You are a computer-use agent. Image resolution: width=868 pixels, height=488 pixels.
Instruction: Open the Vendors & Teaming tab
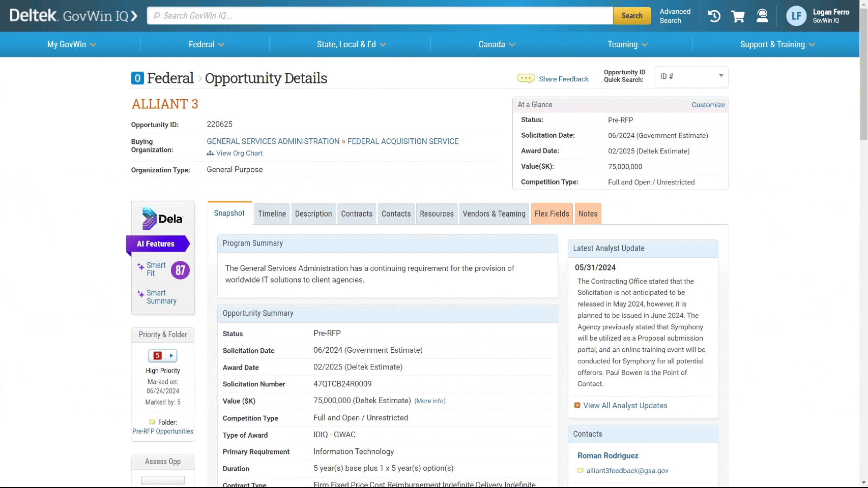[494, 214]
